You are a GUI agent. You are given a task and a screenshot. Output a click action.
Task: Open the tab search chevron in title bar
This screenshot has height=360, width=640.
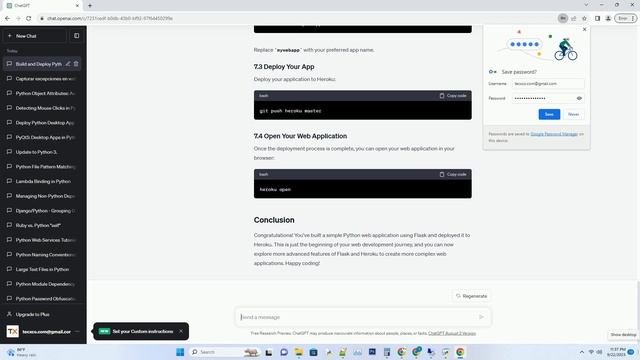(586, 5)
